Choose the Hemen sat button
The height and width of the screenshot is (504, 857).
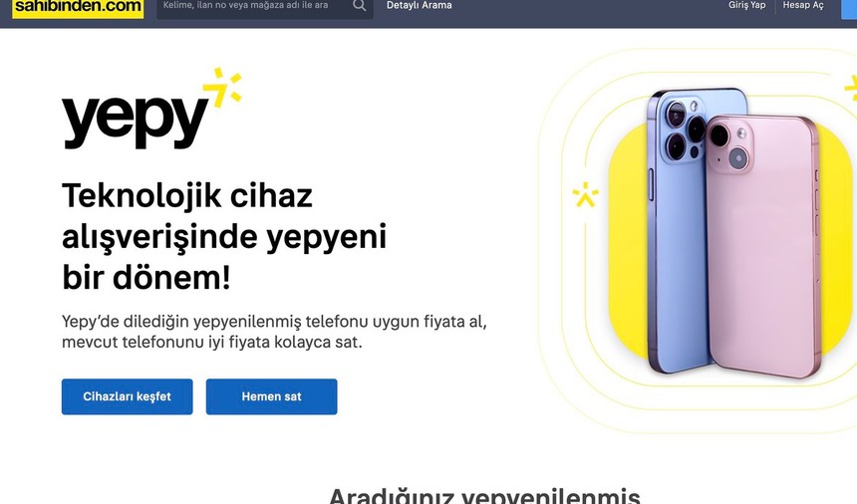(x=272, y=396)
